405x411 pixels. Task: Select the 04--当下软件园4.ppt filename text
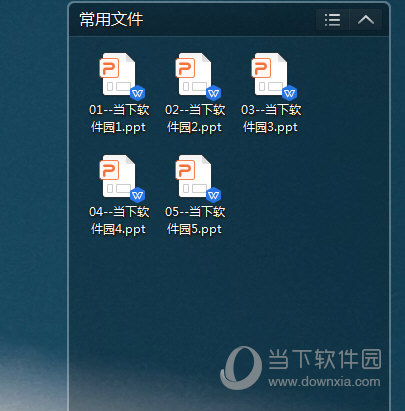coord(119,220)
